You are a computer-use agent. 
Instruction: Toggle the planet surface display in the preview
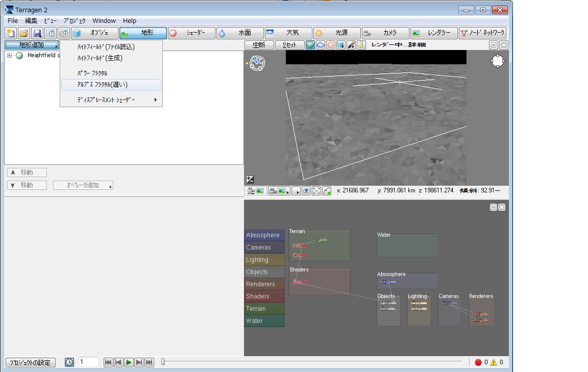pos(310,45)
